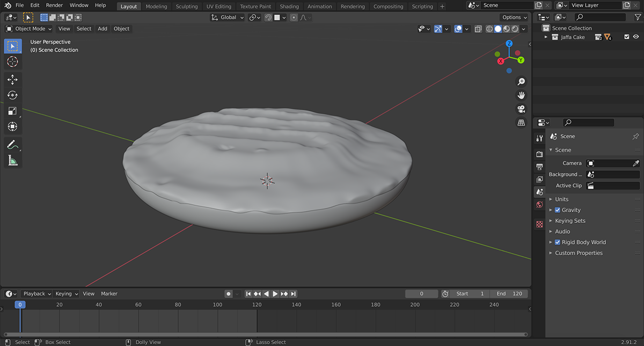Image resolution: width=644 pixels, height=346 pixels.
Task: Click the Z axis gizmo handle
Action: pos(509,44)
